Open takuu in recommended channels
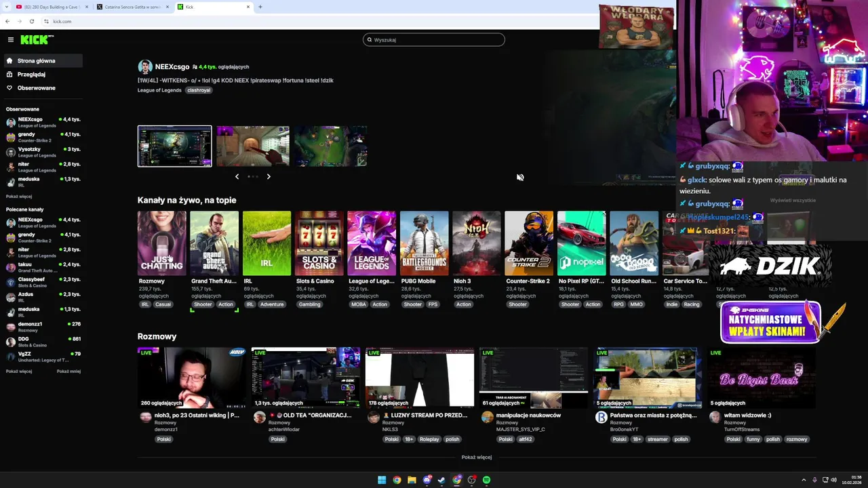 (x=43, y=267)
